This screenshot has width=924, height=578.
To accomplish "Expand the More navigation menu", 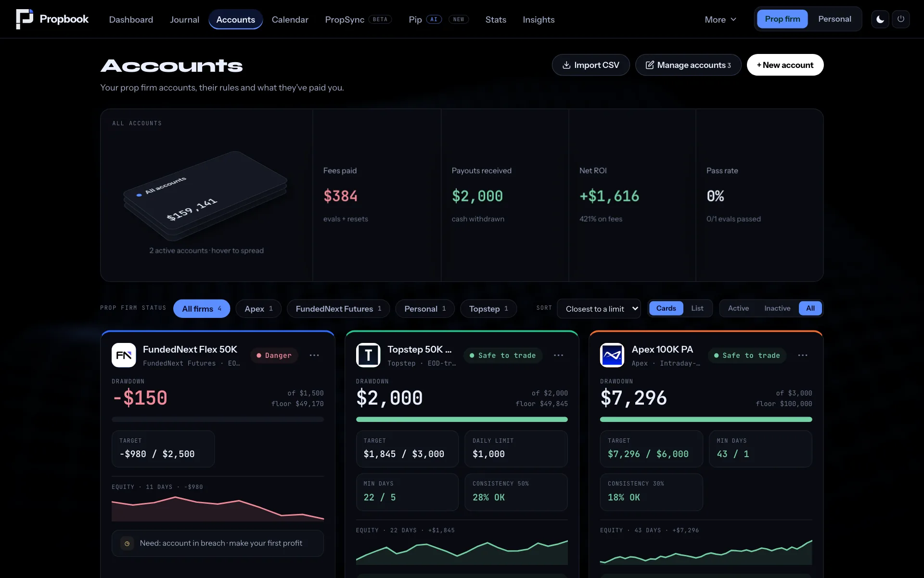I will click(x=720, y=20).
